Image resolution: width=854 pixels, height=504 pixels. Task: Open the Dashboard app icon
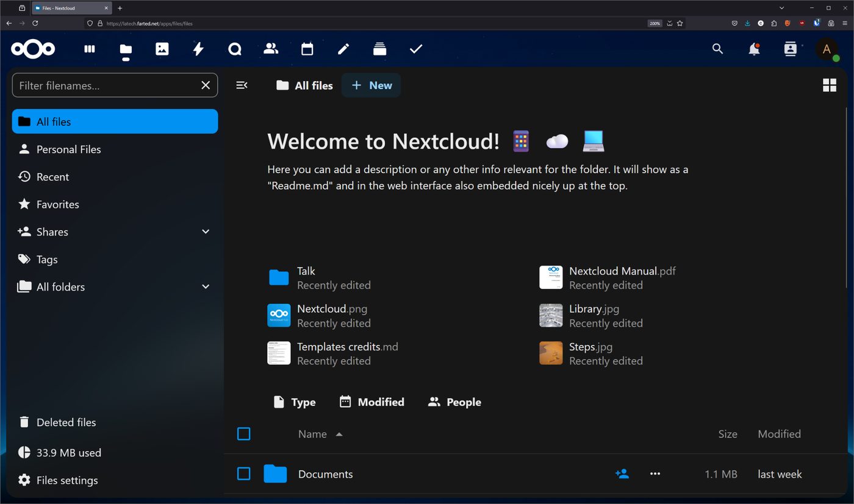[x=90, y=49]
